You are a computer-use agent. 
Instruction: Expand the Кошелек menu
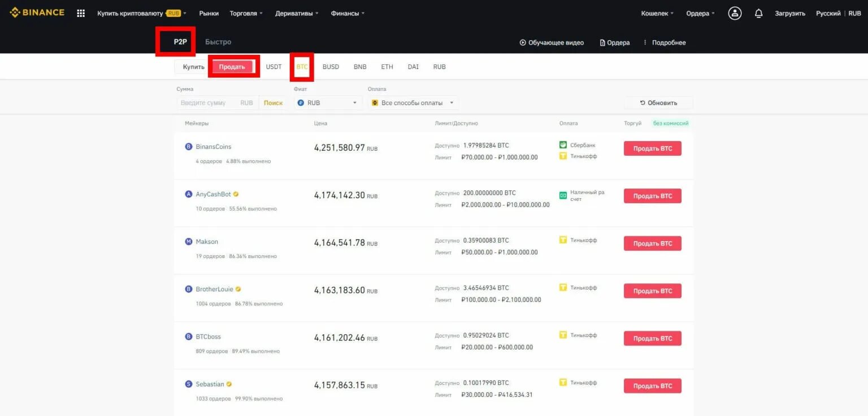[x=657, y=13]
